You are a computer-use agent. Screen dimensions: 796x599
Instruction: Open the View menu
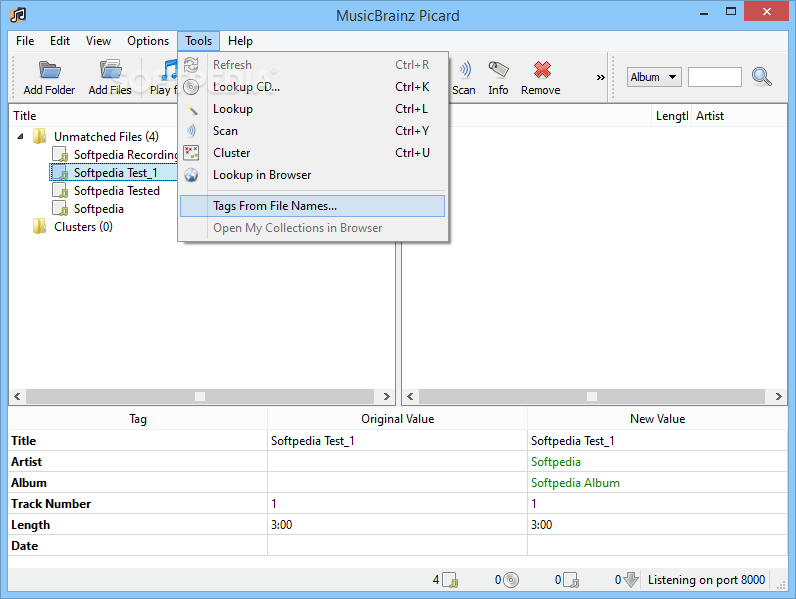pyautogui.click(x=98, y=41)
